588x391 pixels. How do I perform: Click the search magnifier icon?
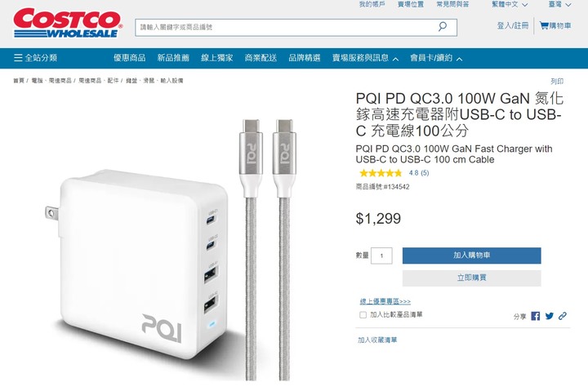[x=443, y=27]
